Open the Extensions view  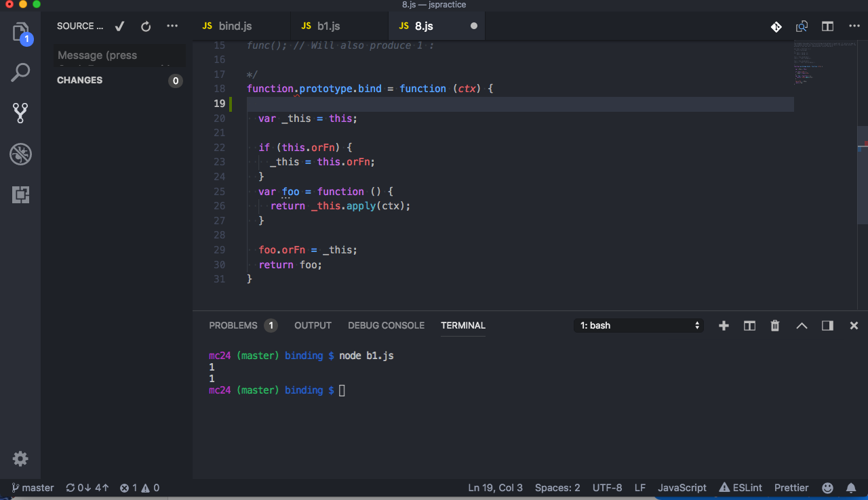[x=20, y=195]
